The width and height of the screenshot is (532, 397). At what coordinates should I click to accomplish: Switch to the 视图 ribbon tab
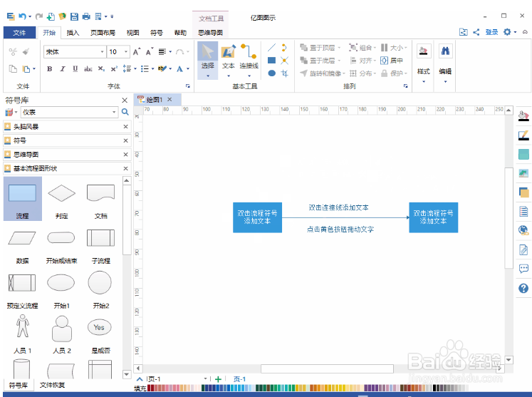(x=132, y=33)
